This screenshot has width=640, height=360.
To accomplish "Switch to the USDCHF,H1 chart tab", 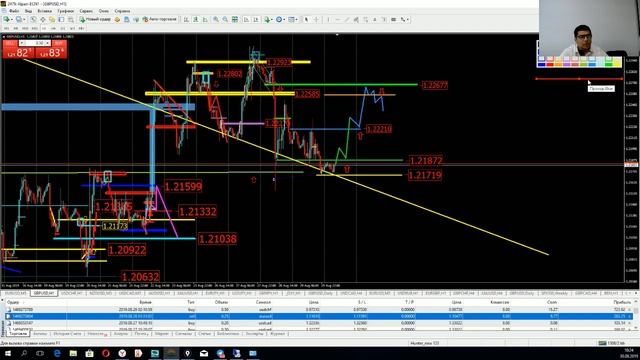I will pyautogui.click(x=71, y=293).
